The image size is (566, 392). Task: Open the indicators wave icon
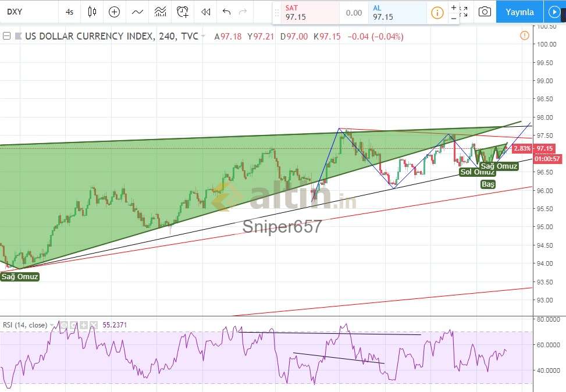137,12
